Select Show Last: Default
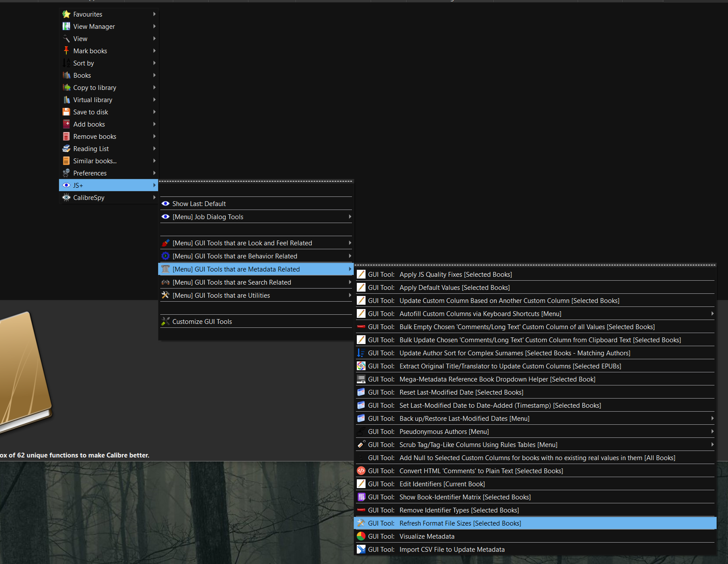The image size is (728, 564). 256,204
